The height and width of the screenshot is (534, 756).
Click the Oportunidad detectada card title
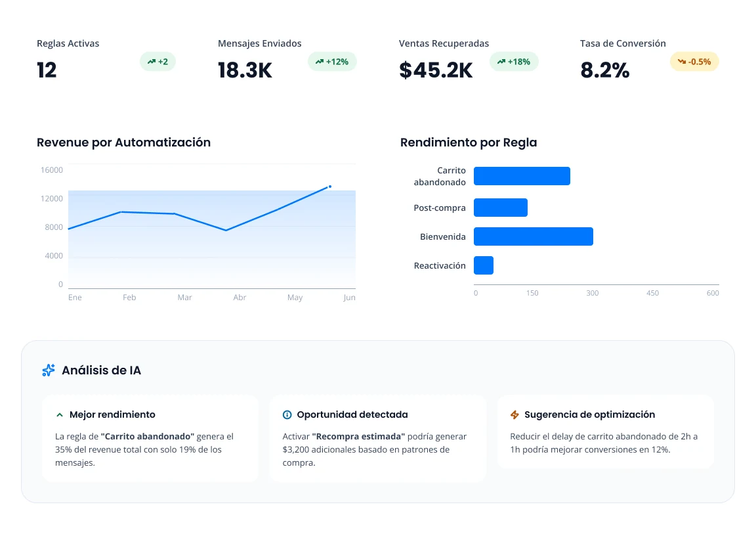pyautogui.click(x=352, y=415)
